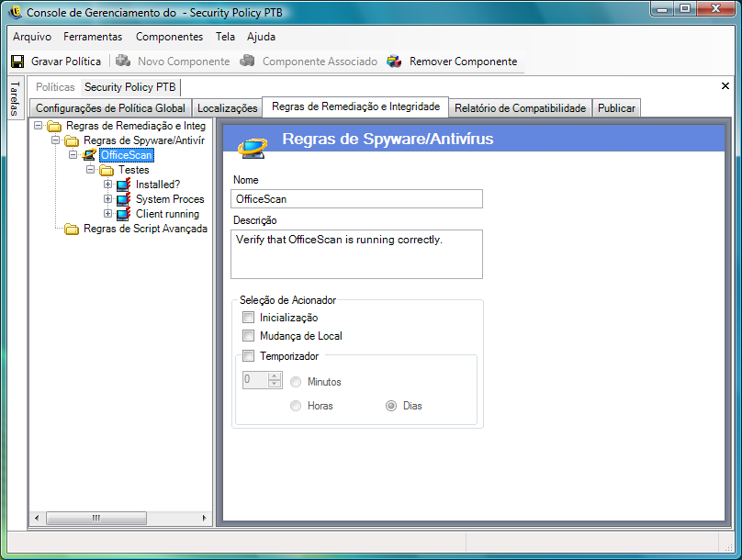Select the Minutos radio button
The height and width of the screenshot is (560, 742).
[x=296, y=382]
